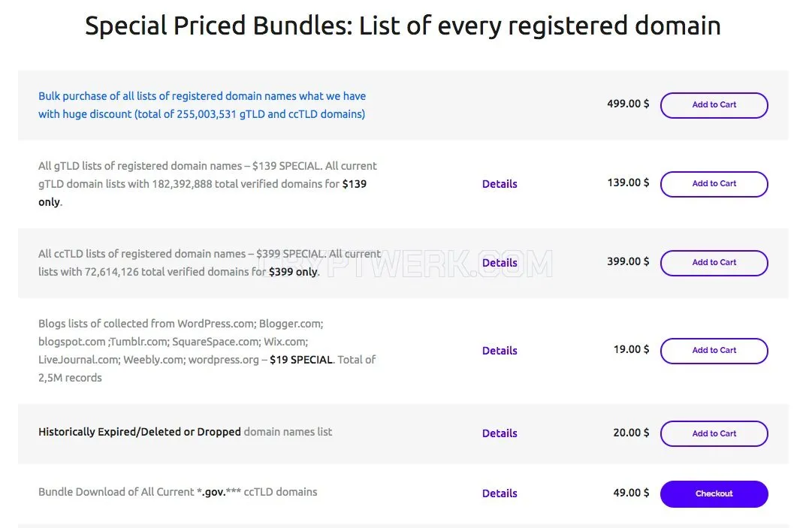Add the 499.00 $ bulk bundle to cart
The image size is (812, 528).
pos(714,105)
